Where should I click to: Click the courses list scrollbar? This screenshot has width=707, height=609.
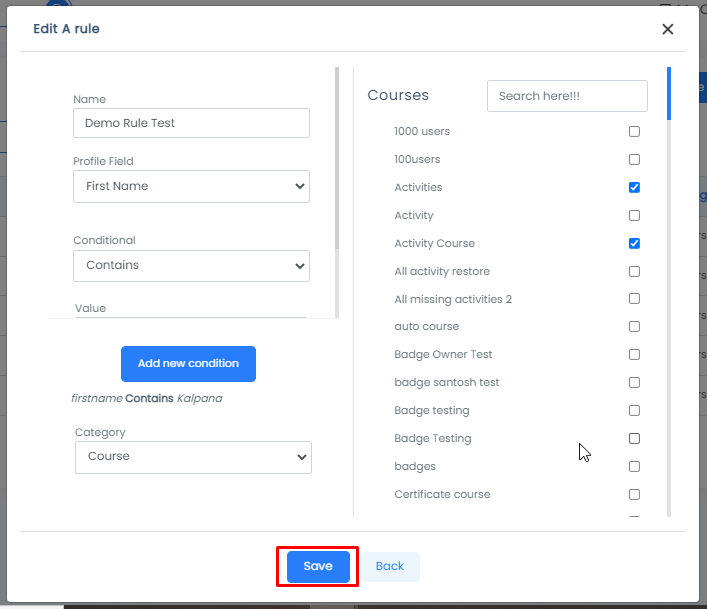click(x=669, y=95)
